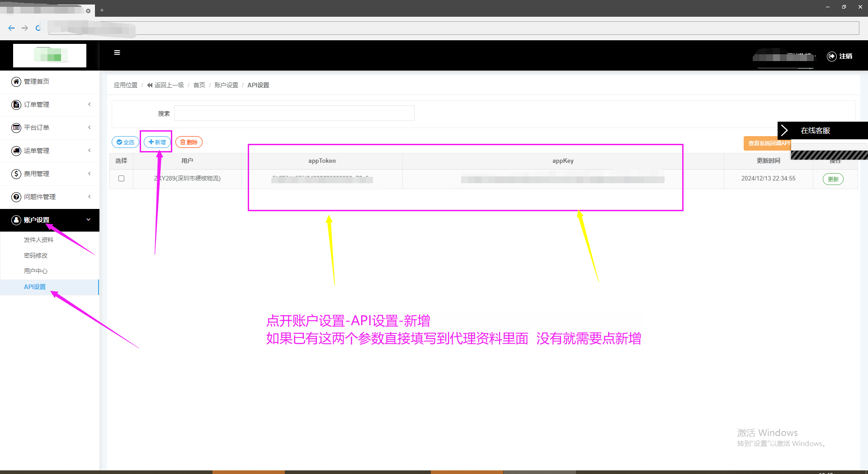Open the 密码修改 submenu item

pos(36,256)
